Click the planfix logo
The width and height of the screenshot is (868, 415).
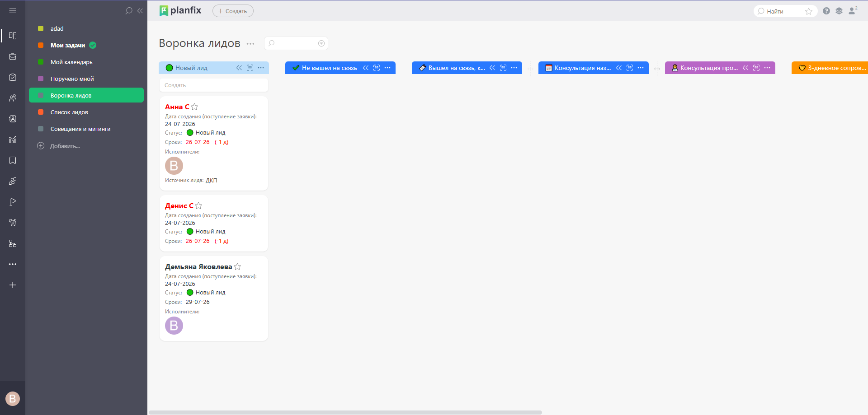[180, 10]
